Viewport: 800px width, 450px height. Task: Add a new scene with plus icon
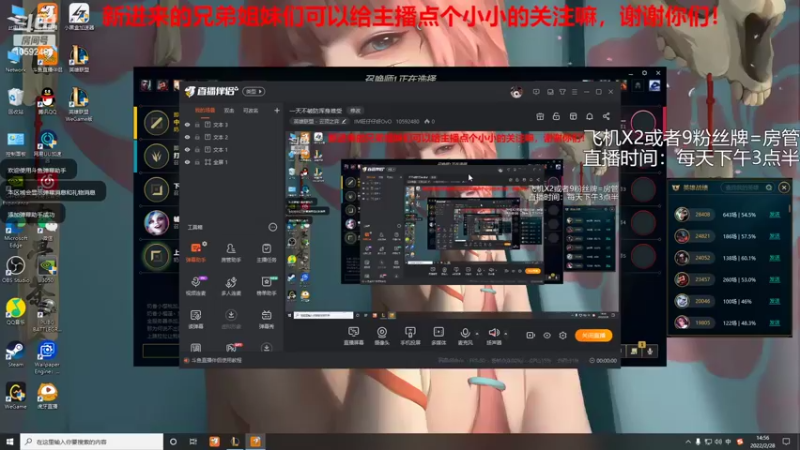tap(277, 110)
